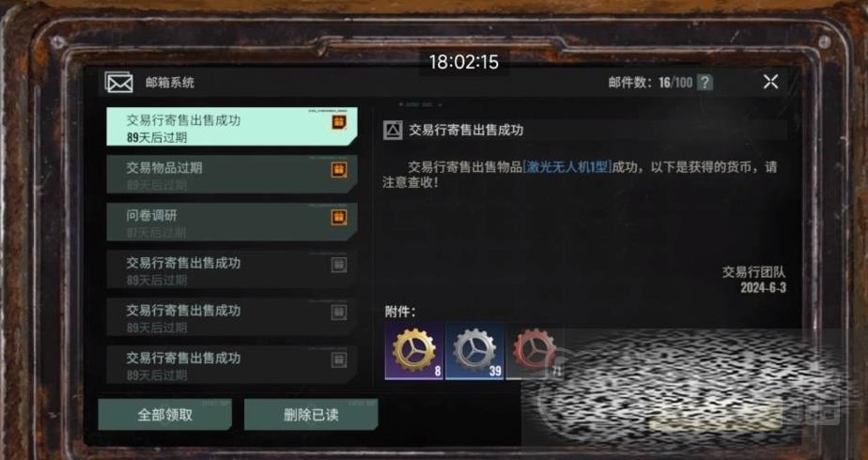Select the bronze gear currency attachment
The width and height of the screenshot is (868, 460).
(x=535, y=352)
